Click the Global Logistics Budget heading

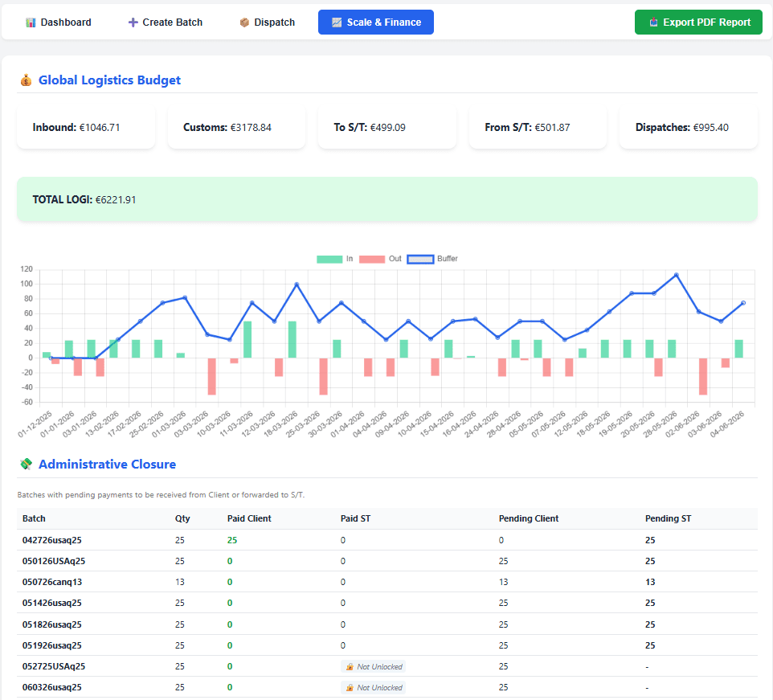(109, 80)
